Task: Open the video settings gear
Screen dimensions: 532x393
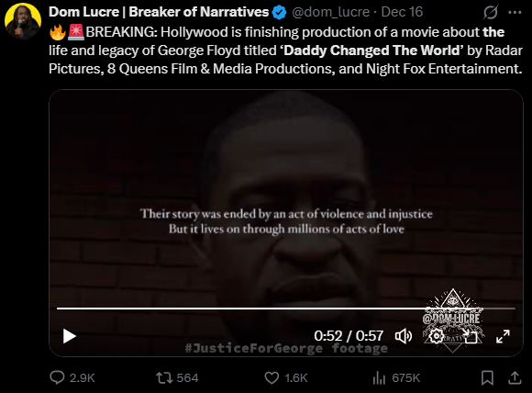Action: 437,336
